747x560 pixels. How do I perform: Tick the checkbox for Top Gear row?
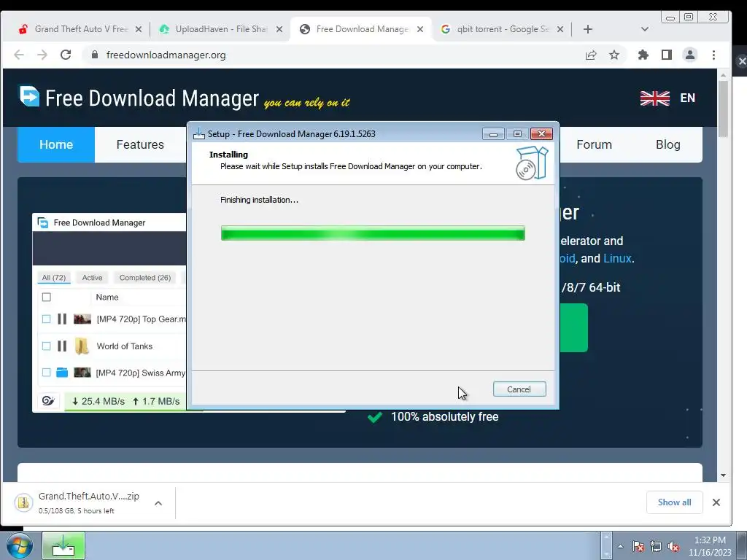(46, 319)
